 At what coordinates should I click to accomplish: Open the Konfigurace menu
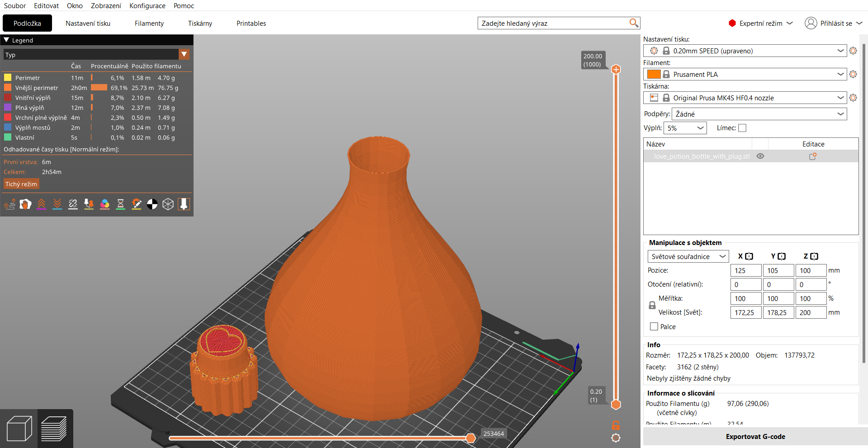point(147,5)
